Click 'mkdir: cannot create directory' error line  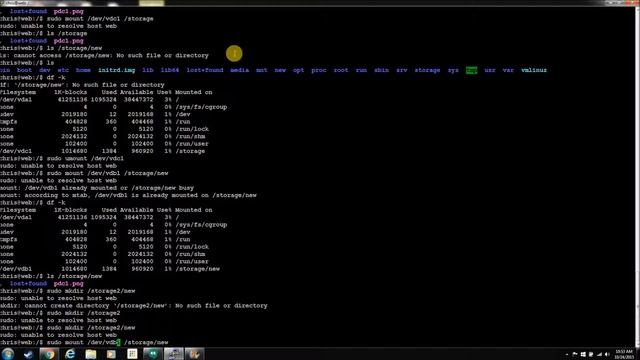[133, 306]
